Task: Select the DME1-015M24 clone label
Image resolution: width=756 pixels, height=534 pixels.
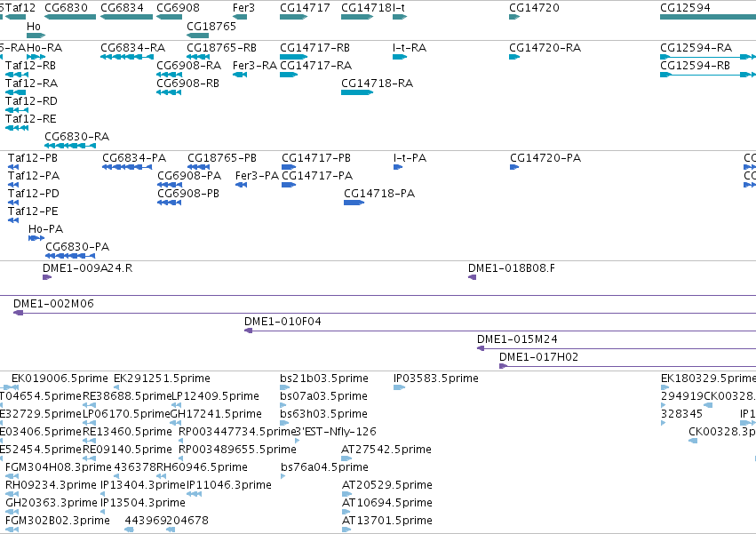Action: pos(517,339)
